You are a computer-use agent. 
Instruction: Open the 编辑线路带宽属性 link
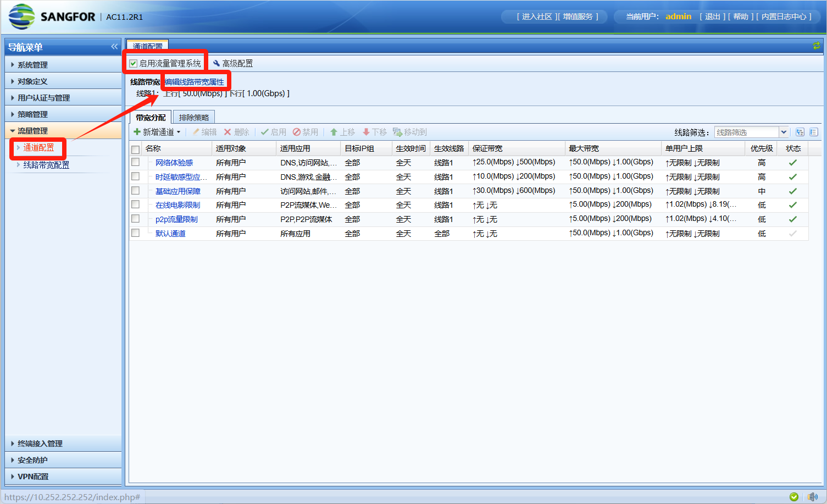click(x=195, y=82)
